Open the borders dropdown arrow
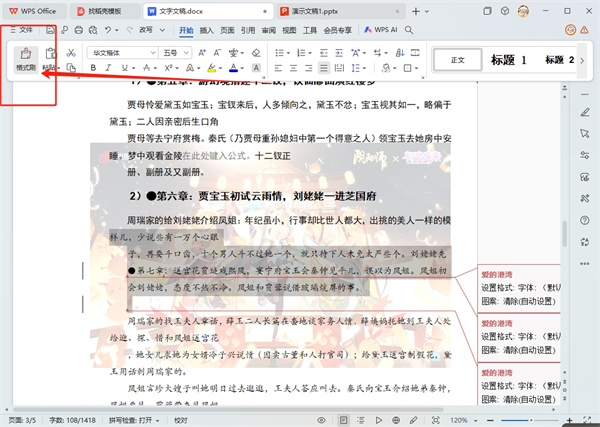 (416, 68)
